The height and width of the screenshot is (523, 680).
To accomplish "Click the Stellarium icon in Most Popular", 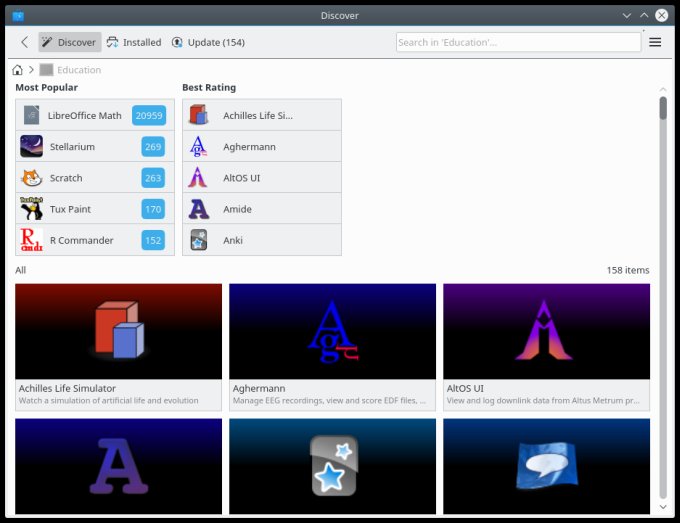I will click(x=31, y=147).
